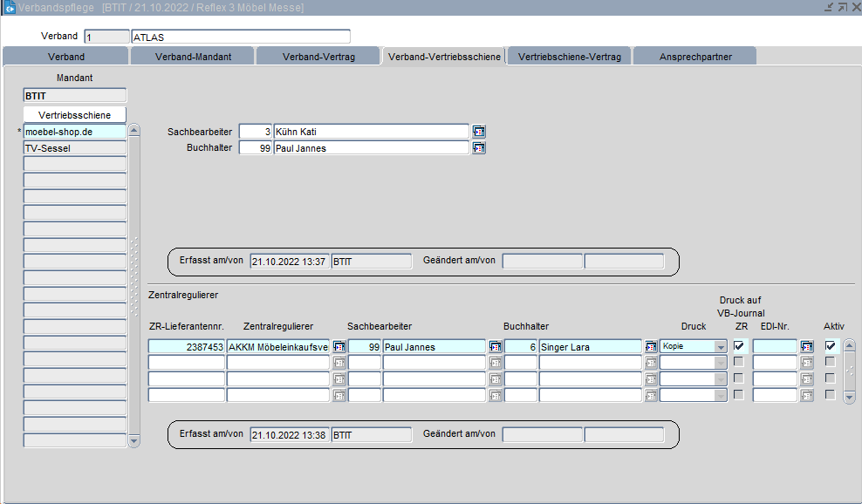Screen dimensions: 862x504
Task: Toggle the ZR checkbox in first row
Action: point(739,346)
